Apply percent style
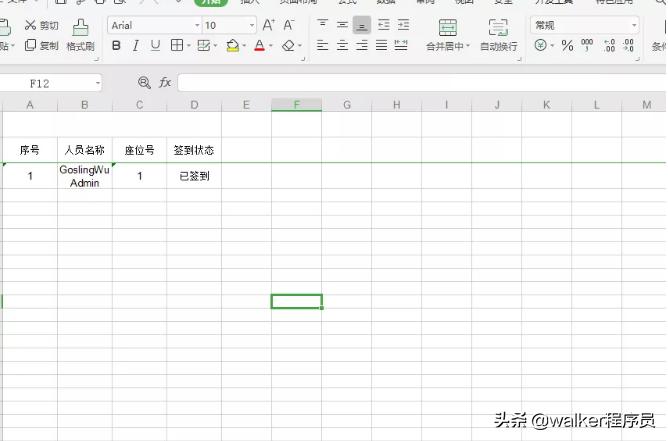The height and width of the screenshot is (441, 668). pyautogui.click(x=567, y=45)
